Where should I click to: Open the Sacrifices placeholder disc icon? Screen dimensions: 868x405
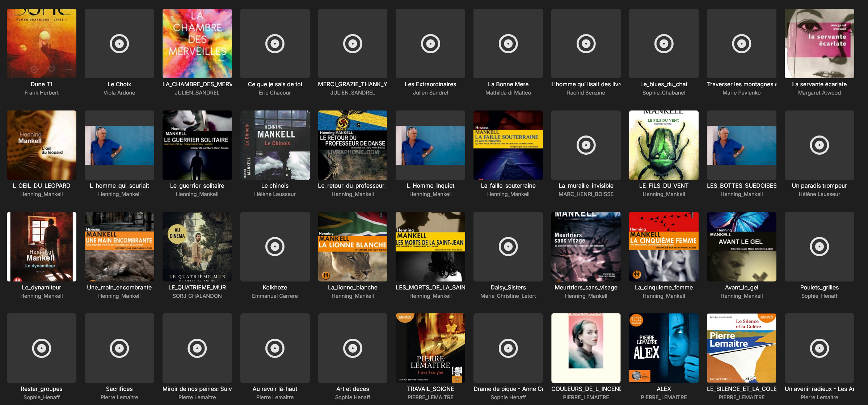point(119,348)
